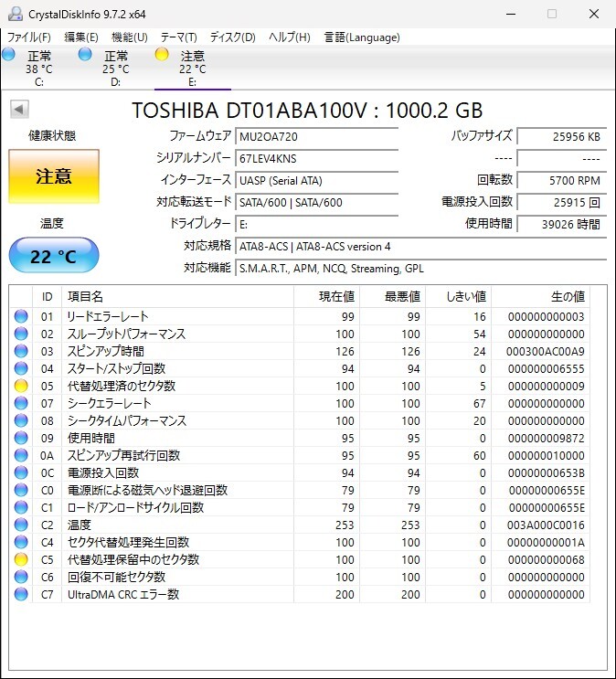Click status orb of attribute 08 シークタイムパフォーマンス
This screenshot has width=616, height=679.
click(x=21, y=420)
